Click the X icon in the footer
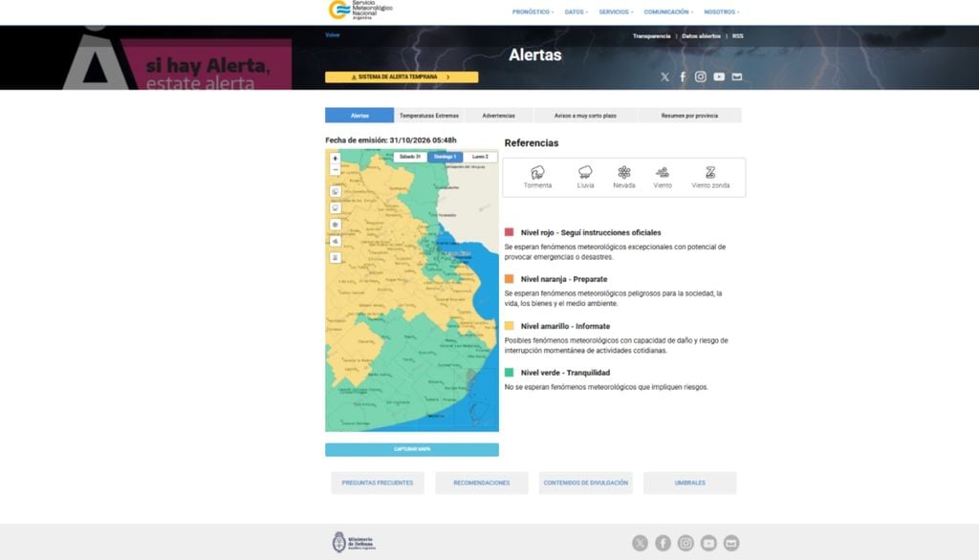979x560 pixels. click(640, 543)
